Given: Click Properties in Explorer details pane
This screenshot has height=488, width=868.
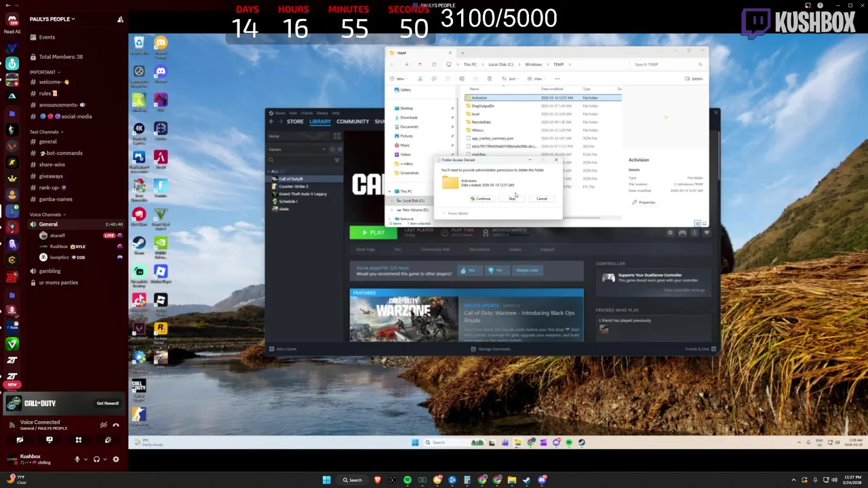Looking at the screenshot, I should (x=644, y=203).
